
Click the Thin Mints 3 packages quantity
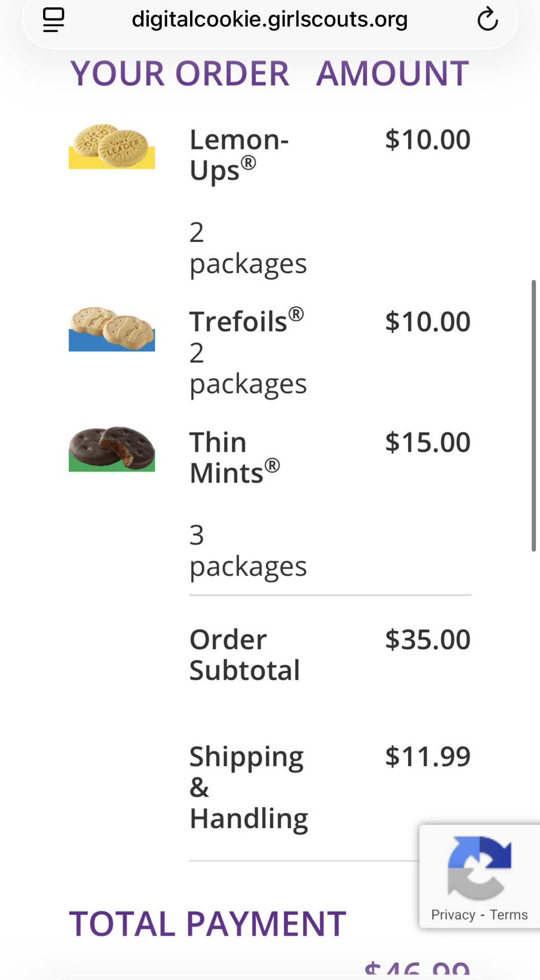(x=248, y=550)
